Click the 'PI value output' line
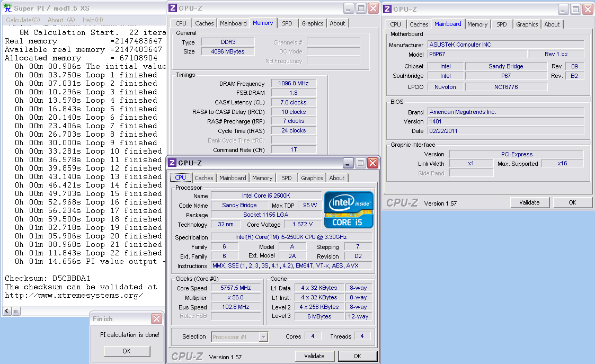 [90, 262]
